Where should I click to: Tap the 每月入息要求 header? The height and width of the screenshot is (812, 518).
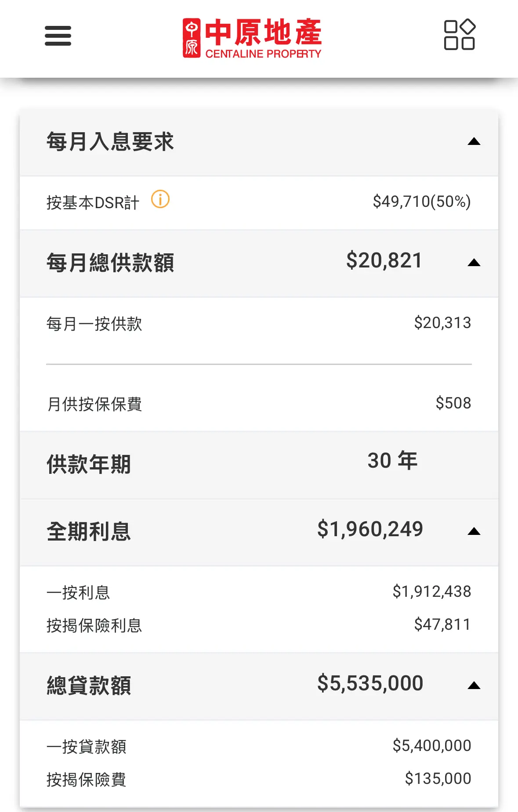tap(259, 142)
